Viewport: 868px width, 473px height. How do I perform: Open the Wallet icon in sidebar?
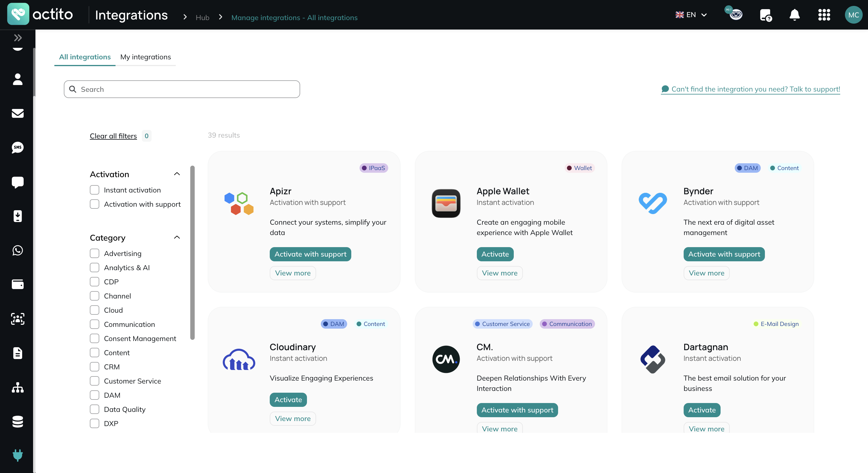[x=17, y=284]
